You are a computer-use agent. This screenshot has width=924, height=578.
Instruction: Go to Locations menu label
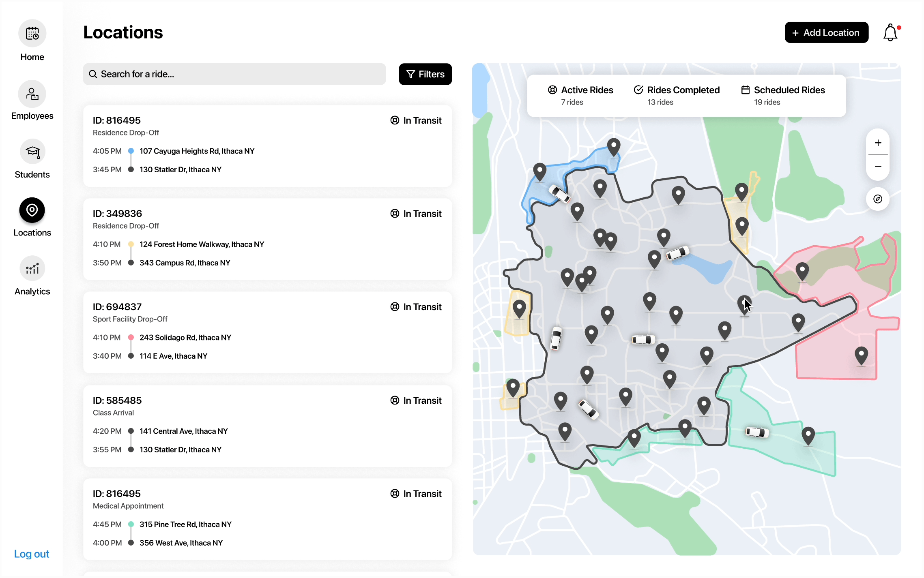click(32, 233)
